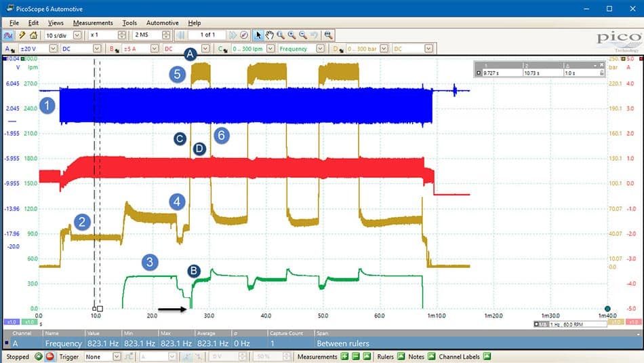The width and height of the screenshot is (644, 363).
Task: Open the Measurements menu
Action: point(93,23)
